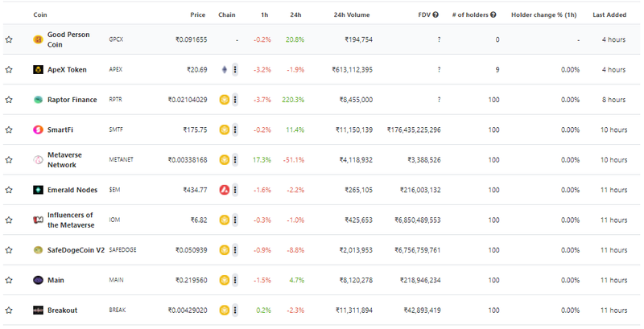Viewport: 644px width, 329px height.
Task: Sort by the 24h Volume column
Action: pyautogui.click(x=352, y=14)
